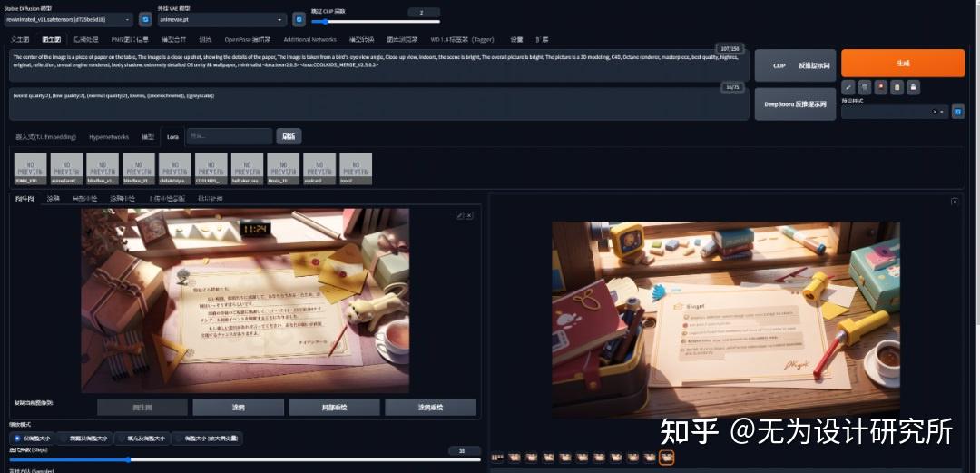Switch to the txt2img tab
Viewport: 980px width, 473px height.
click(19, 39)
